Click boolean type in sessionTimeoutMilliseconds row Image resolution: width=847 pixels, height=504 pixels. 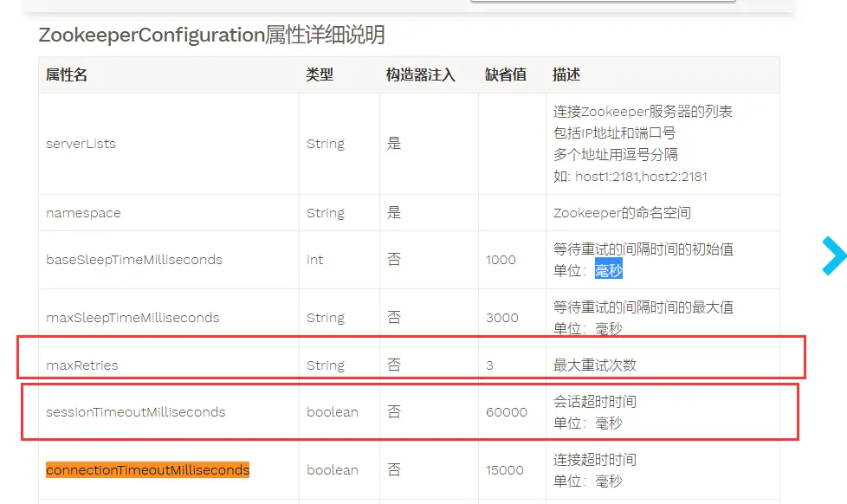[x=333, y=412]
